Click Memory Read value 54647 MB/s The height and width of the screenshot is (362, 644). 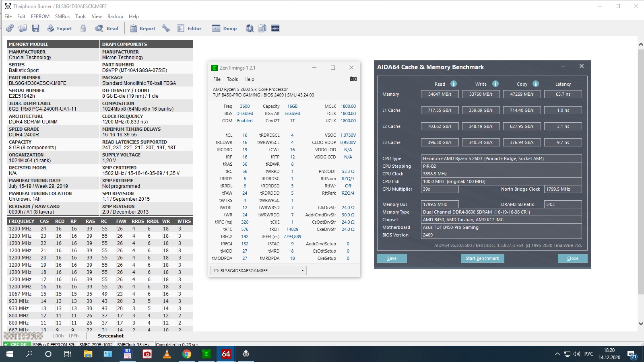point(440,94)
